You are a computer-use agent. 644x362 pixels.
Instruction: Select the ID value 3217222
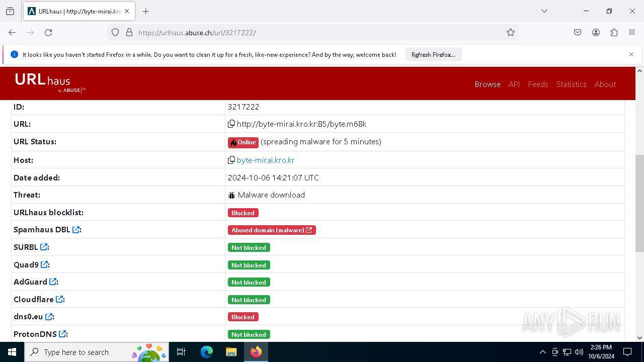pyautogui.click(x=244, y=107)
